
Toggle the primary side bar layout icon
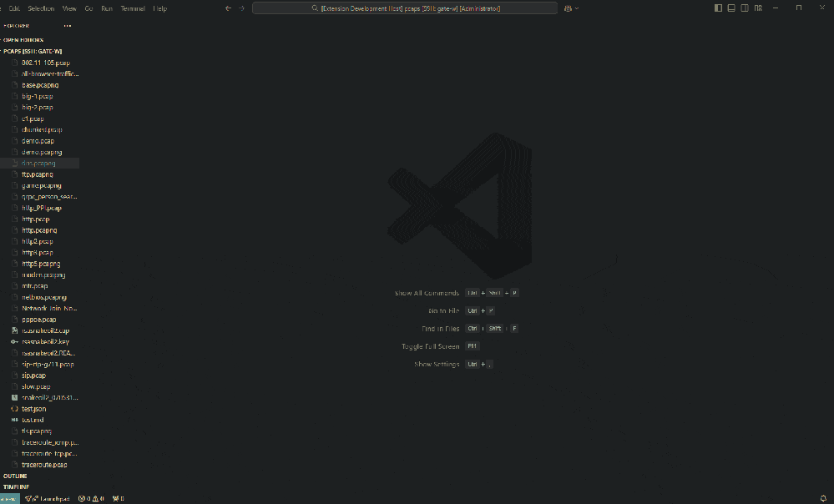pos(718,8)
